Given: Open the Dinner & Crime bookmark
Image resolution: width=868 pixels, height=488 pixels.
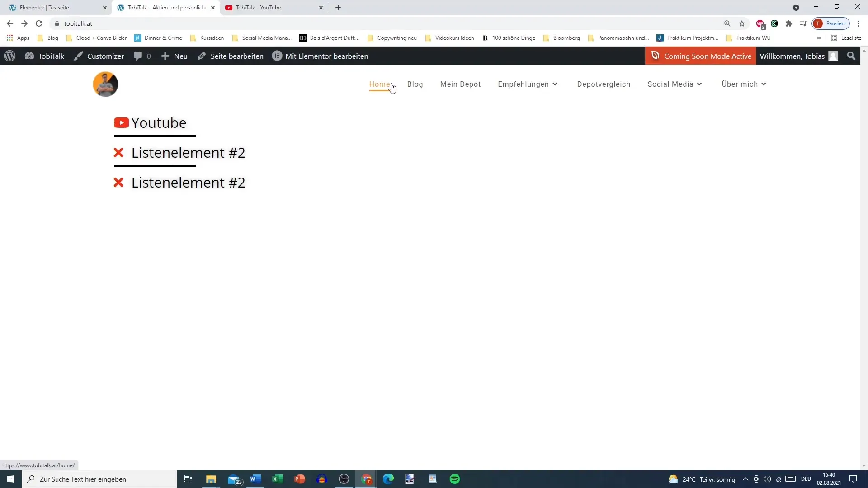Looking at the screenshot, I should click(x=158, y=38).
